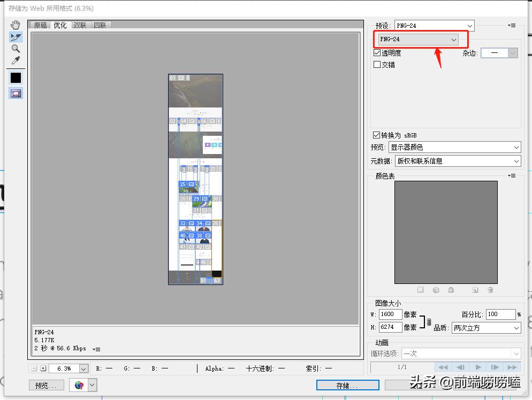The image size is (532, 400).
Task: Toggle slices visibility icon
Action: [16, 93]
